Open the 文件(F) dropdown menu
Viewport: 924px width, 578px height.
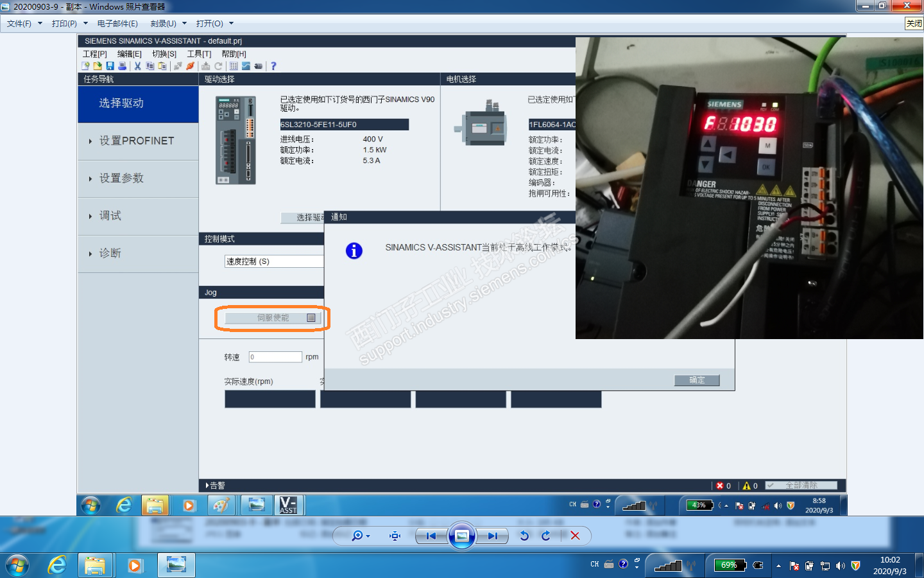click(x=24, y=24)
